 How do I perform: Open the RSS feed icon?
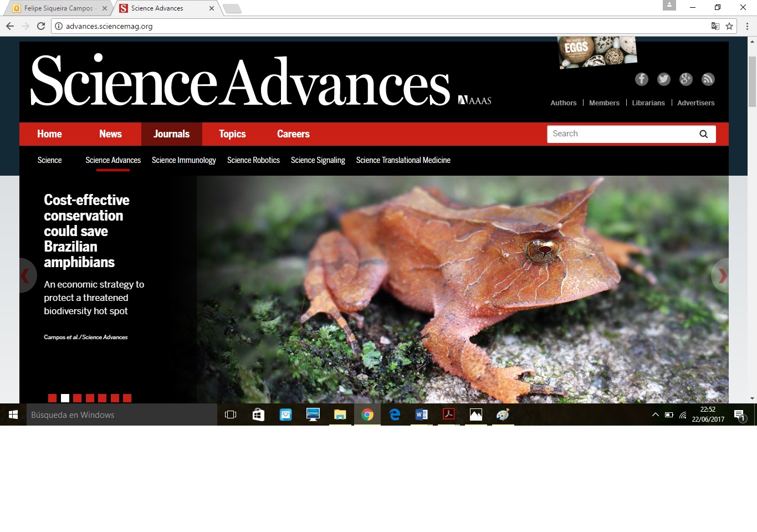(x=708, y=79)
